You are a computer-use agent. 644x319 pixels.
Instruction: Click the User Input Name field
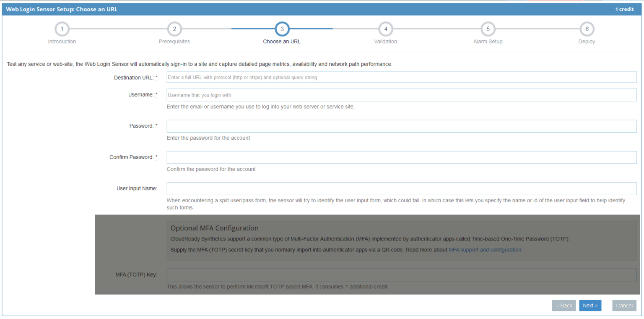[401, 188]
